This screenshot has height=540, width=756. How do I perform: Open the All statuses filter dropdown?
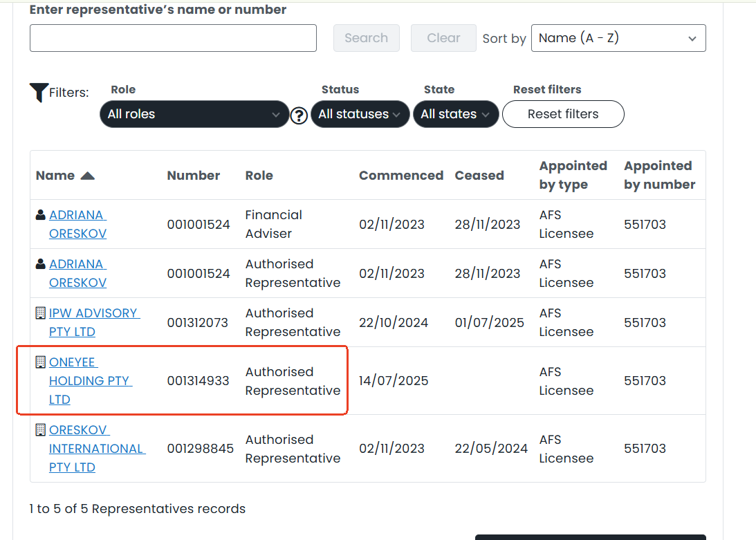point(359,114)
